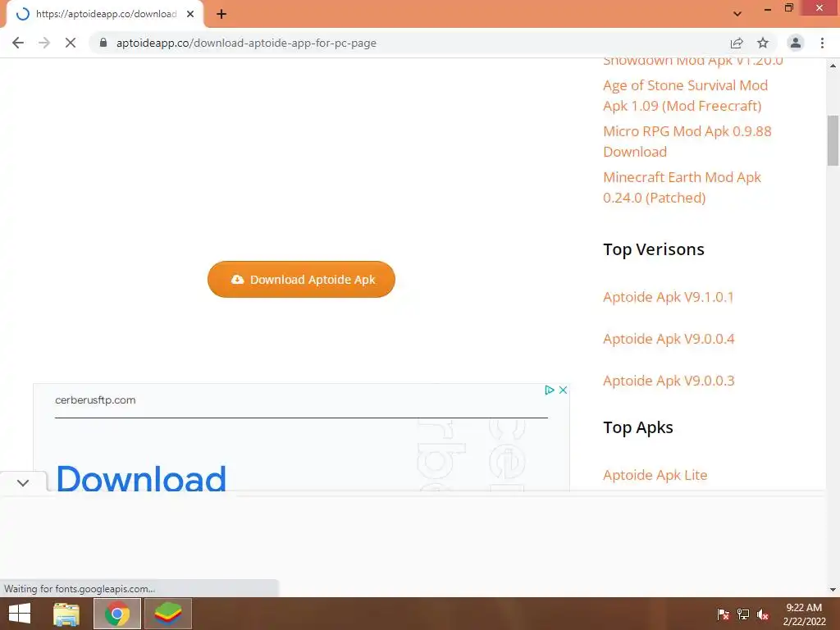Open Aptoide Apk V9.1.0.1 link

click(x=668, y=297)
